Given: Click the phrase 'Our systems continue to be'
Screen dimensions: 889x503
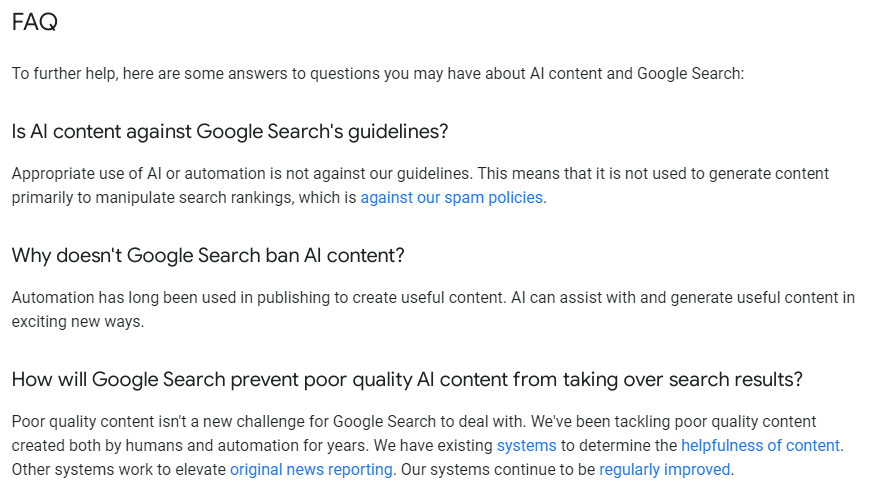Looking at the screenshot, I should coord(498,470).
